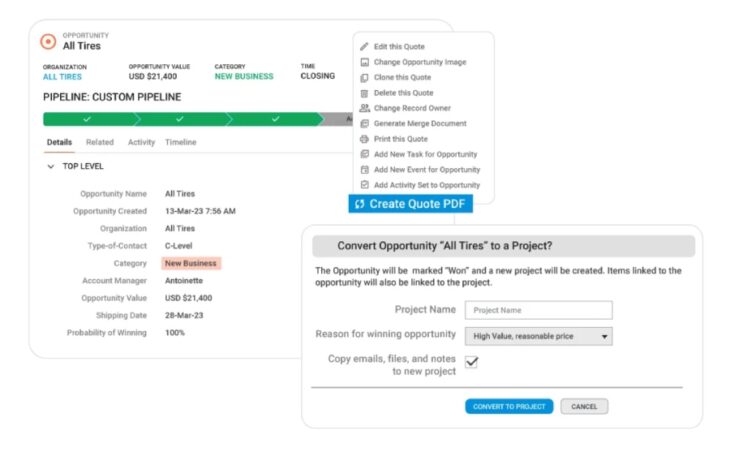Click the Delete this Quote trash icon
Image resolution: width=730 pixels, height=470 pixels.
(365, 93)
